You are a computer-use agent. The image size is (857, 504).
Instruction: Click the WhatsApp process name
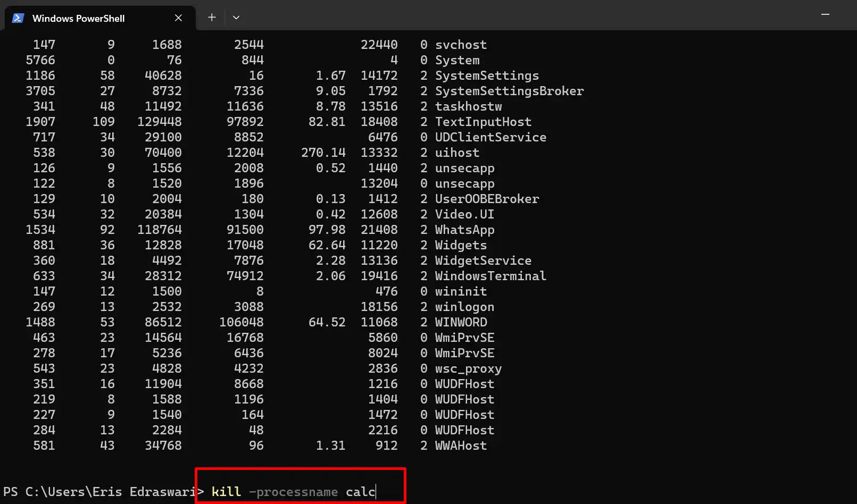point(464,230)
